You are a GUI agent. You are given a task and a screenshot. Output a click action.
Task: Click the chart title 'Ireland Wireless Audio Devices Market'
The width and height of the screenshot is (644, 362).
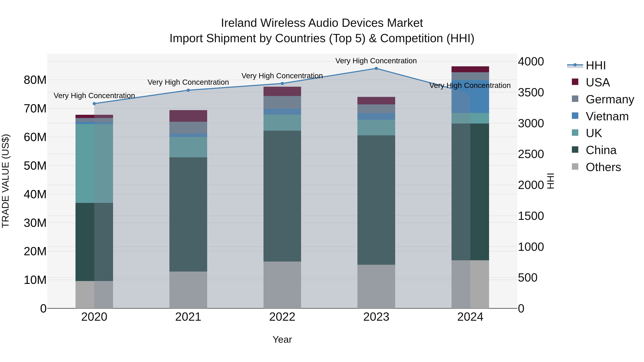[x=322, y=23]
